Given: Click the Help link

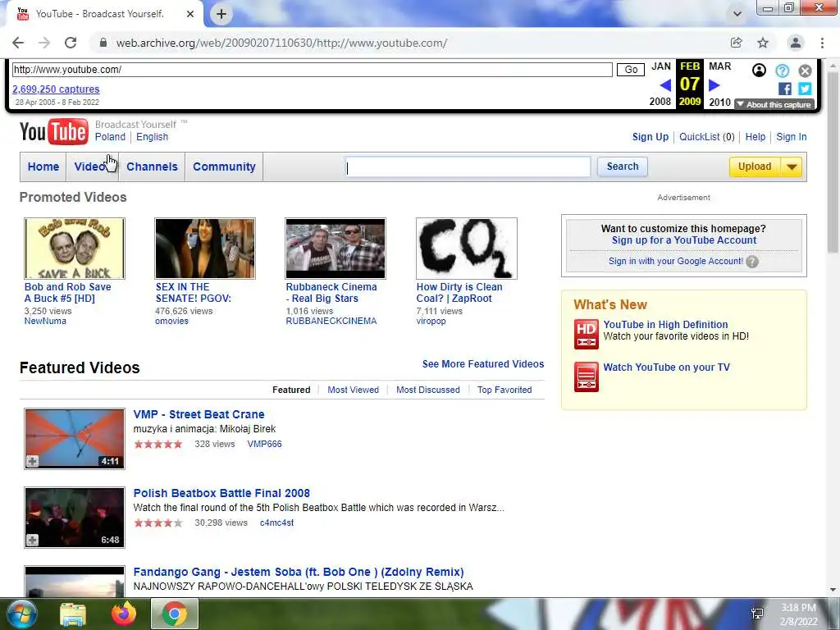Looking at the screenshot, I should coord(756,137).
